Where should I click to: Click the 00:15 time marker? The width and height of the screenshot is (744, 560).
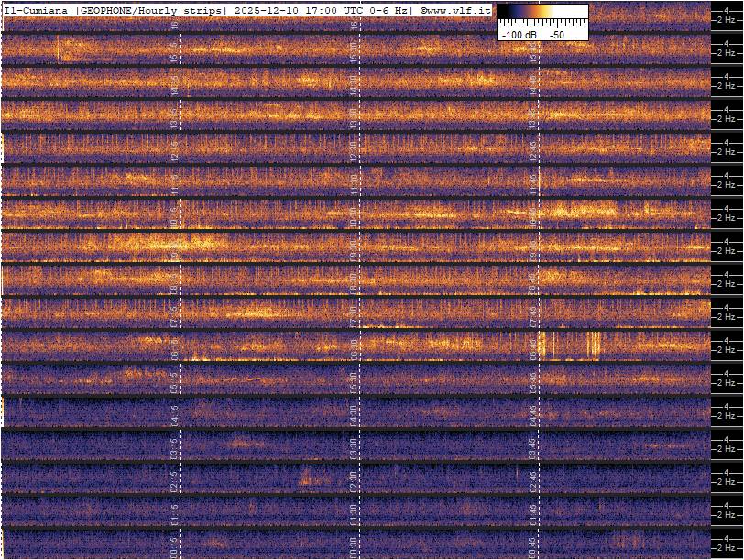(x=175, y=545)
